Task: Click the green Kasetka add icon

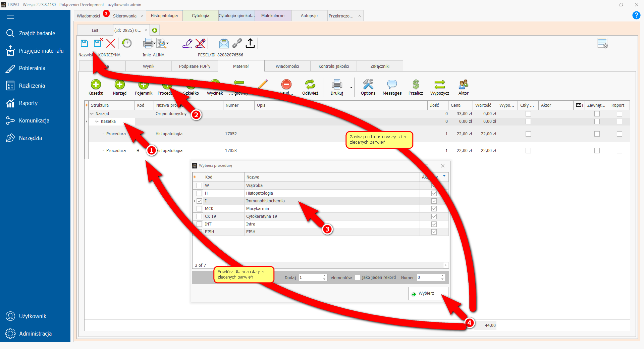Action: click(x=96, y=85)
